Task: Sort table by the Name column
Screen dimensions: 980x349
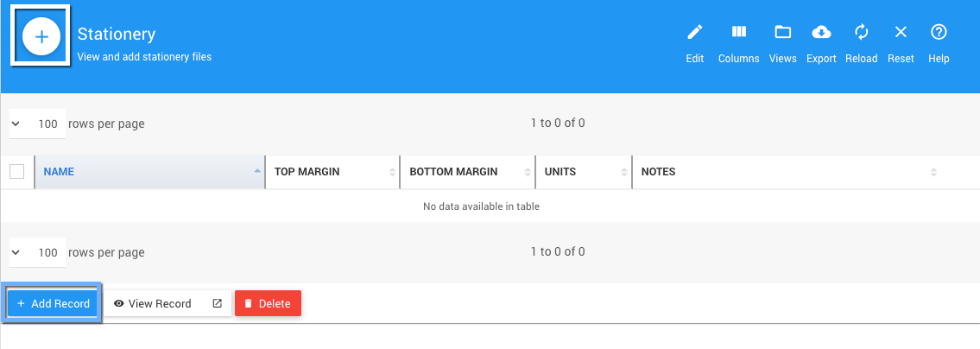Action: click(149, 171)
